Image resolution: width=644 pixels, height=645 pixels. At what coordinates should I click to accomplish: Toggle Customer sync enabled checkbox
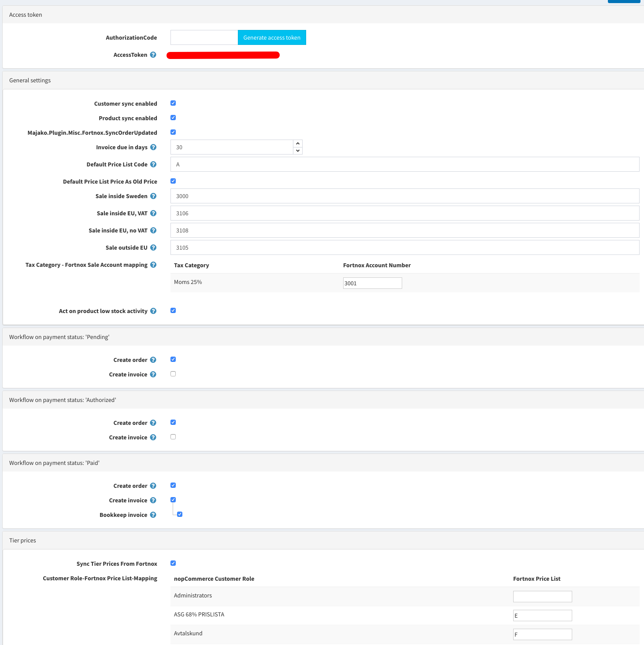[x=173, y=103]
